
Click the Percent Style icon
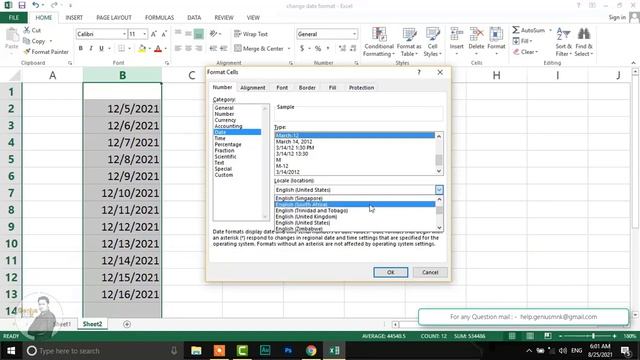coord(318,49)
